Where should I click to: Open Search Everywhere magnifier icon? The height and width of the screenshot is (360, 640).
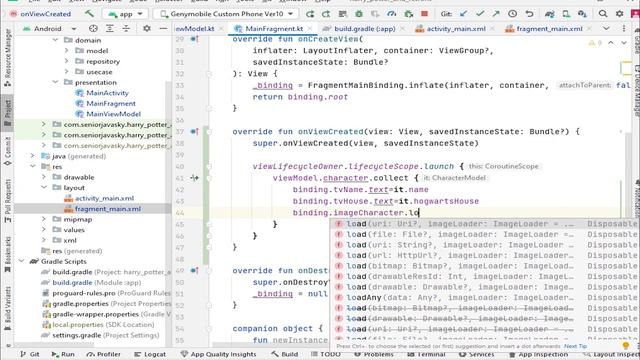coord(603,14)
